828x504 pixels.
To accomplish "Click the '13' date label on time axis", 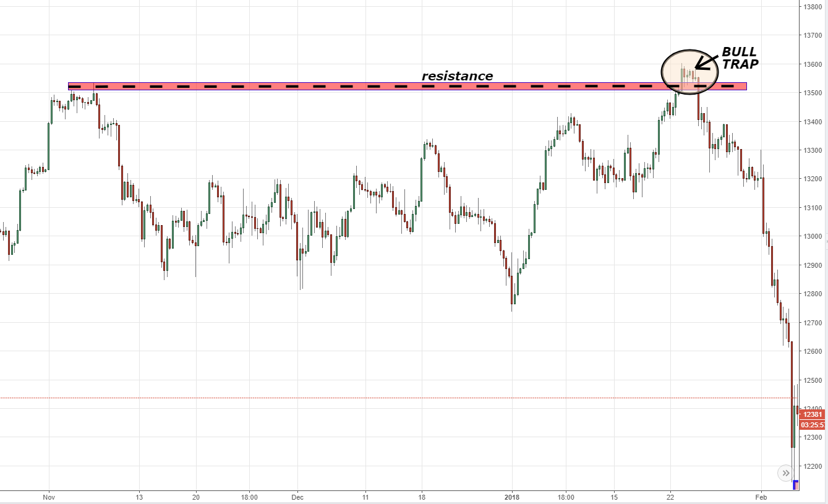I will [x=140, y=497].
